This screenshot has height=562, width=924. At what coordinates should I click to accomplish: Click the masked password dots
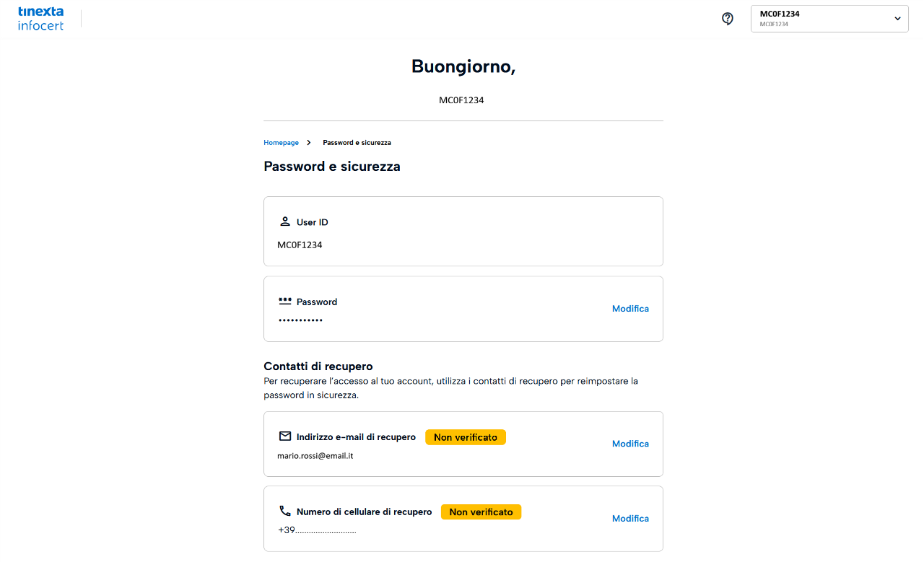tap(300, 320)
